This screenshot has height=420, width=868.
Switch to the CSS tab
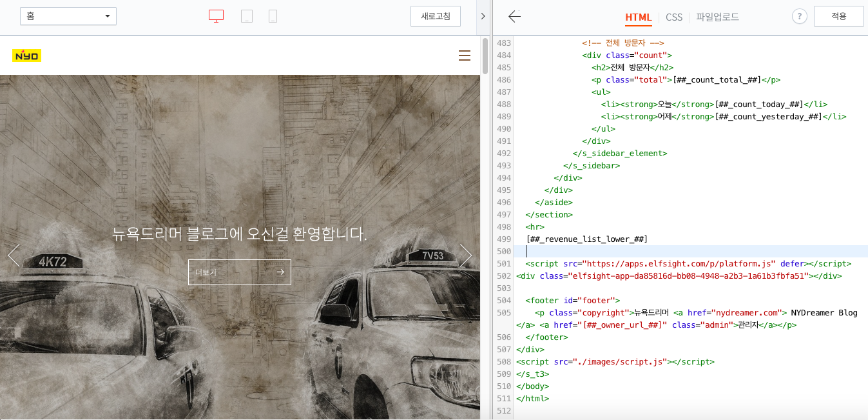tap(674, 17)
